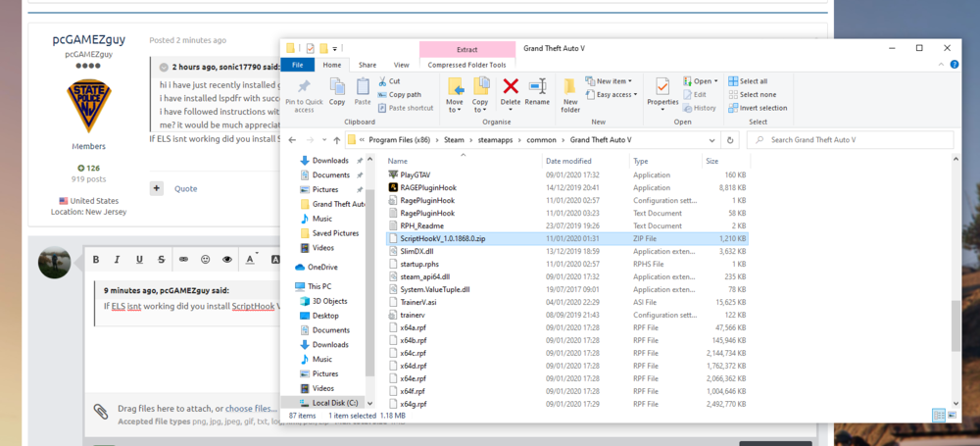Click the Quote link under pcGAMEZguy's post
The width and height of the screenshot is (980, 446).
[x=185, y=188]
